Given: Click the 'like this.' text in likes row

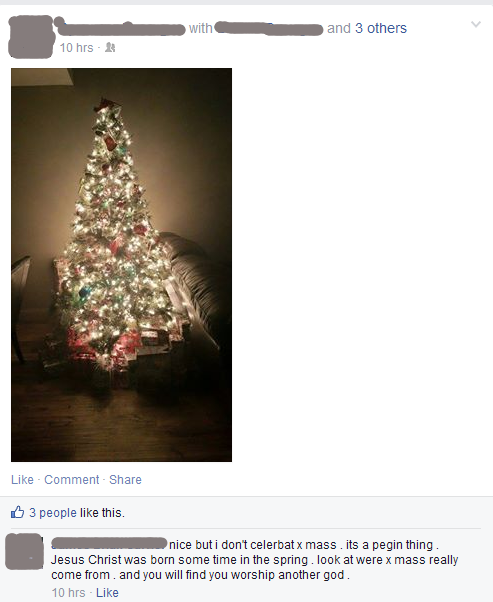Looking at the screenshot, I should [x=102, y=513].
